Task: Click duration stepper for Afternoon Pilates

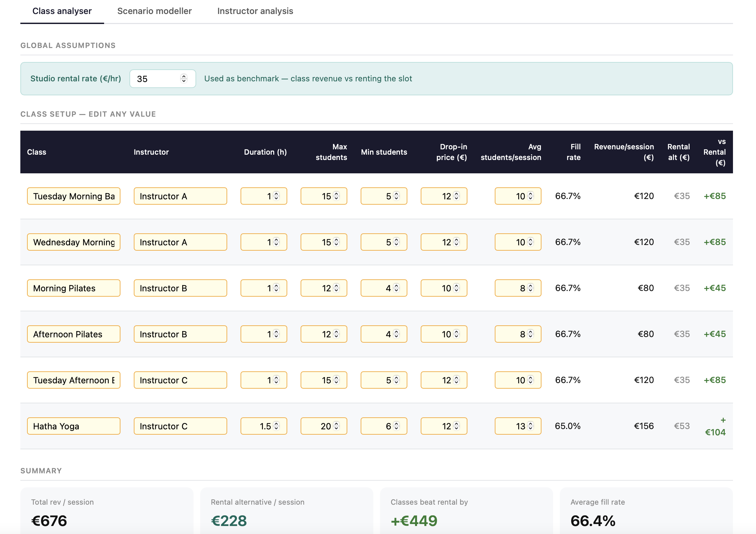Action: pos(276,334)
